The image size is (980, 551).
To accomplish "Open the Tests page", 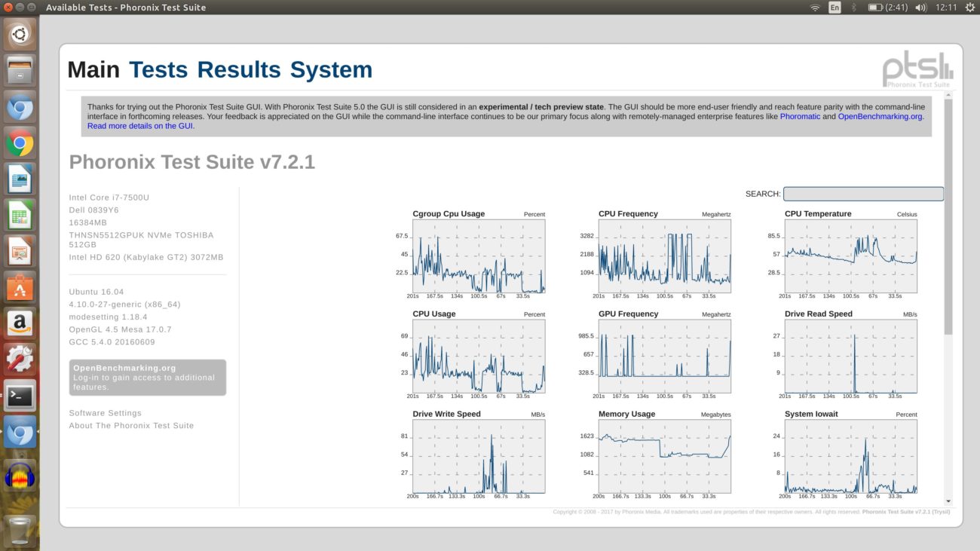I will tap(158, 69).
